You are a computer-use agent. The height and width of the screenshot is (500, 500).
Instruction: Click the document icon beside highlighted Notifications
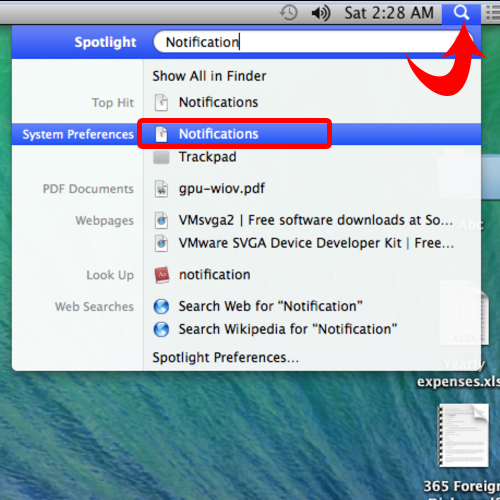(161, 134)
